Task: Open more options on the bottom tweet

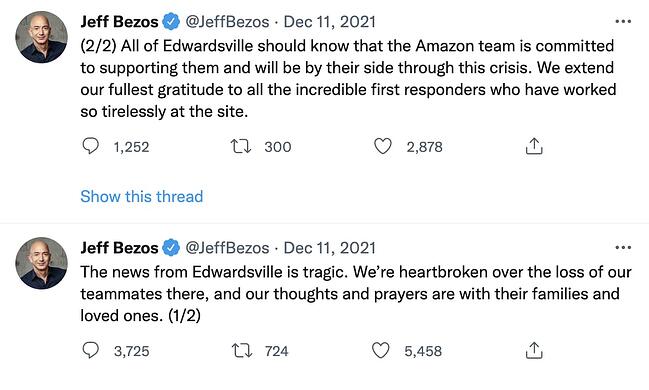Action: click(x=623, y=248)
